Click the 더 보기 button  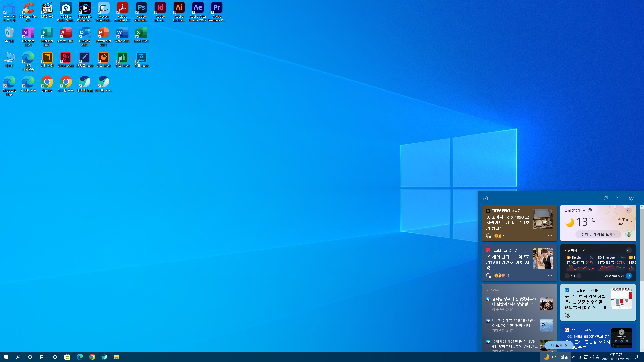tap(559, 345)
